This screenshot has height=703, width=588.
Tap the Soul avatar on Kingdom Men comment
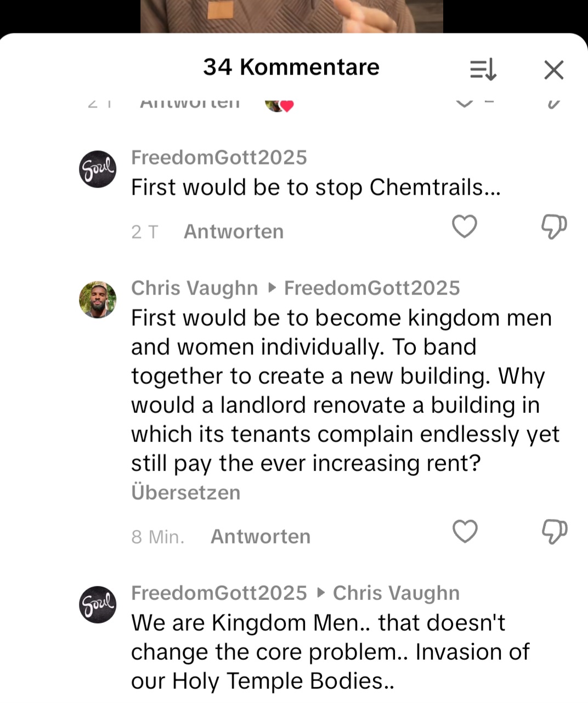98,604
